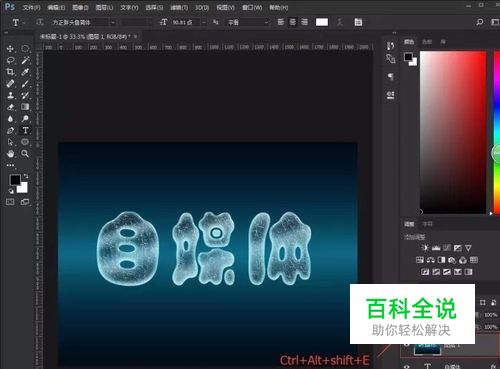
Task: Open the Search icon
Action: pyautogui.click(x=480, y=22)
